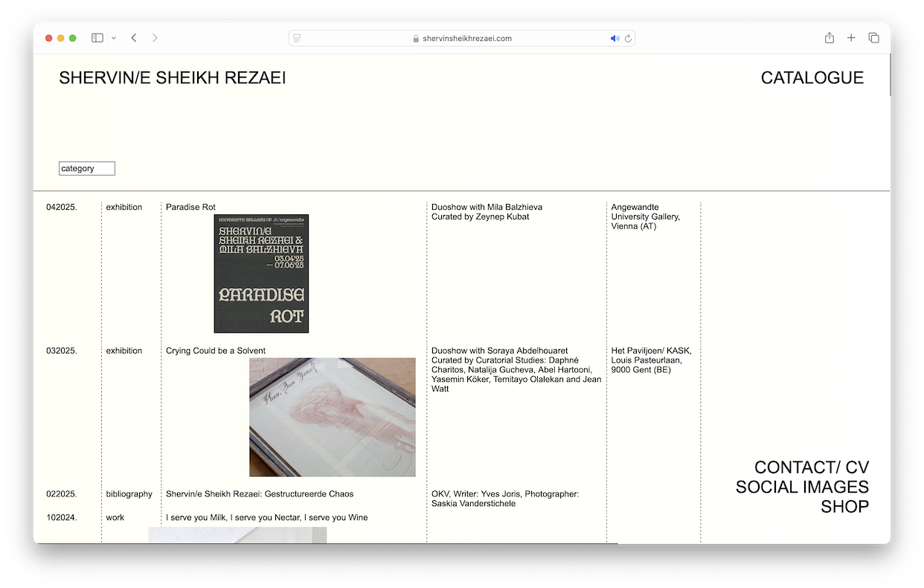Reload the page with the refresh icon
Viewport: 924px width, 588px height.
(628, 39)
